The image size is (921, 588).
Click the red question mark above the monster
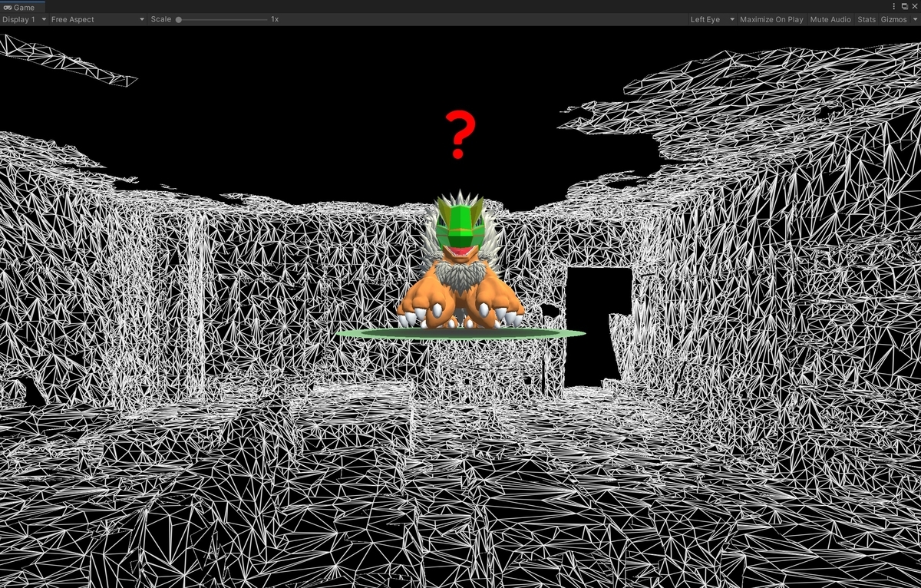pos(460,135)
